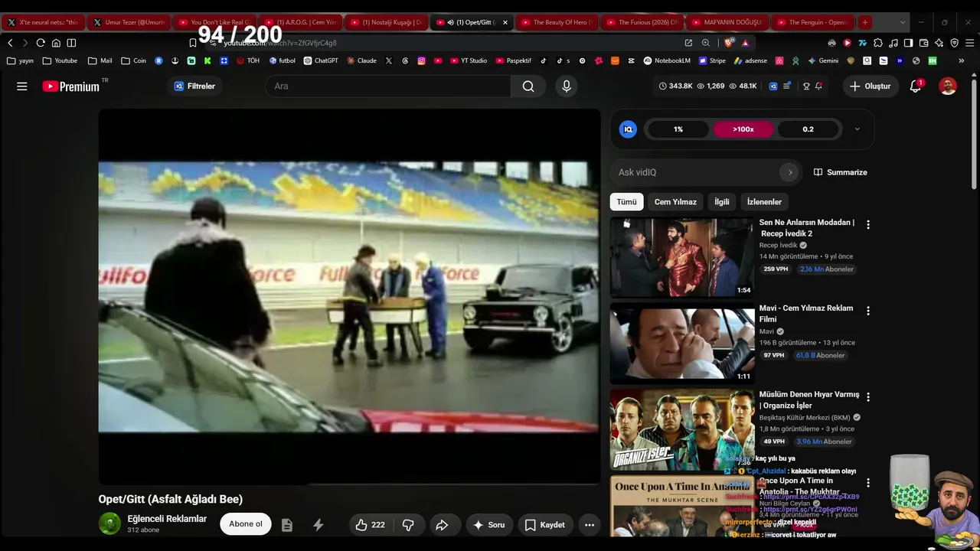Switch to The Penguin browser tab
980x551 pixels.
tap(812, 22)
